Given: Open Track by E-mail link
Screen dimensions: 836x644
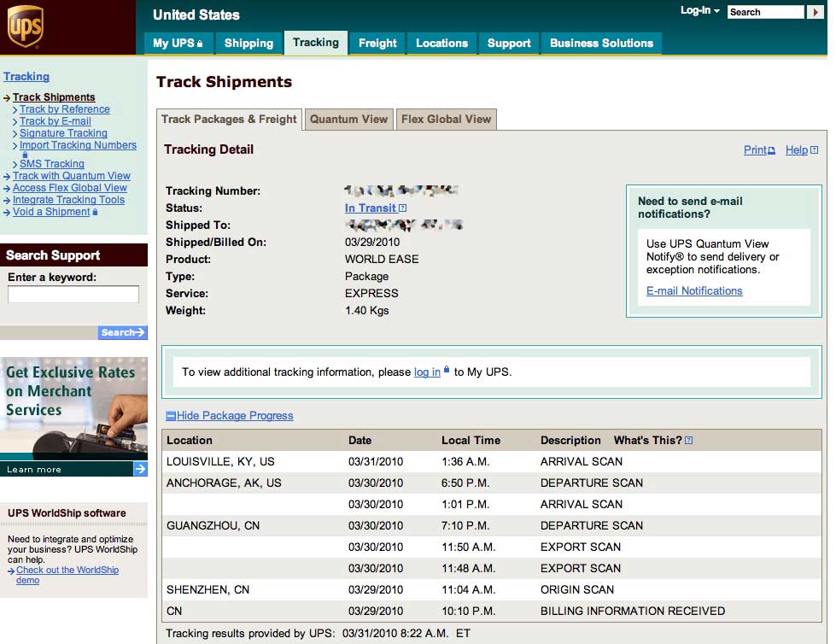Looking at the screenshot, I should pos(56,121).
